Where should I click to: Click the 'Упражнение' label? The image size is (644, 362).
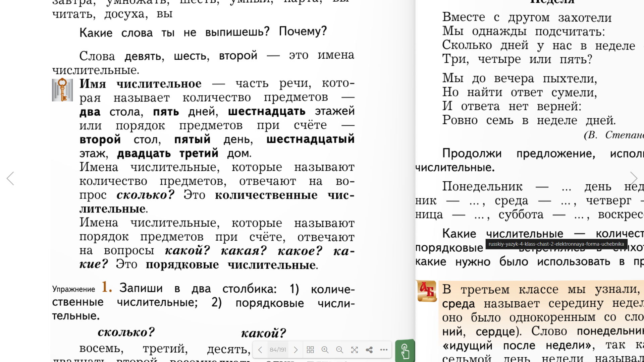[73, 289]
